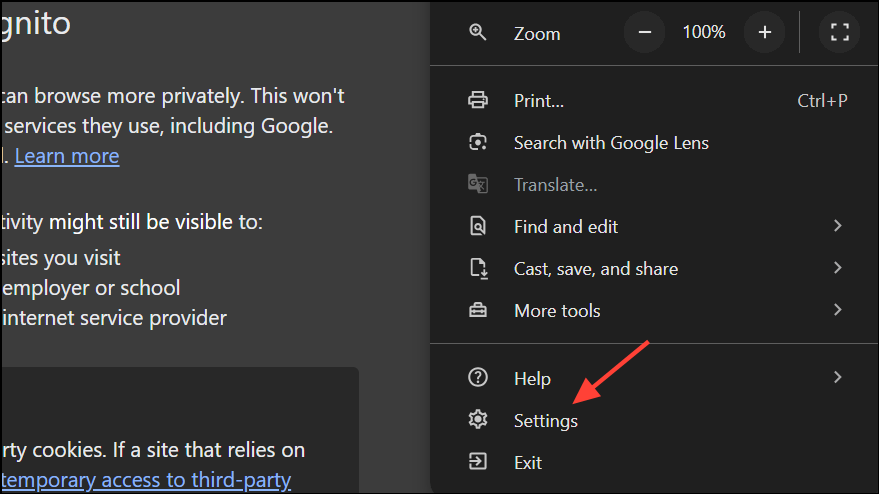This screenshot has width=879, height=494.
Task: Click the More tools toolbox icon
Action: point(478,310)
